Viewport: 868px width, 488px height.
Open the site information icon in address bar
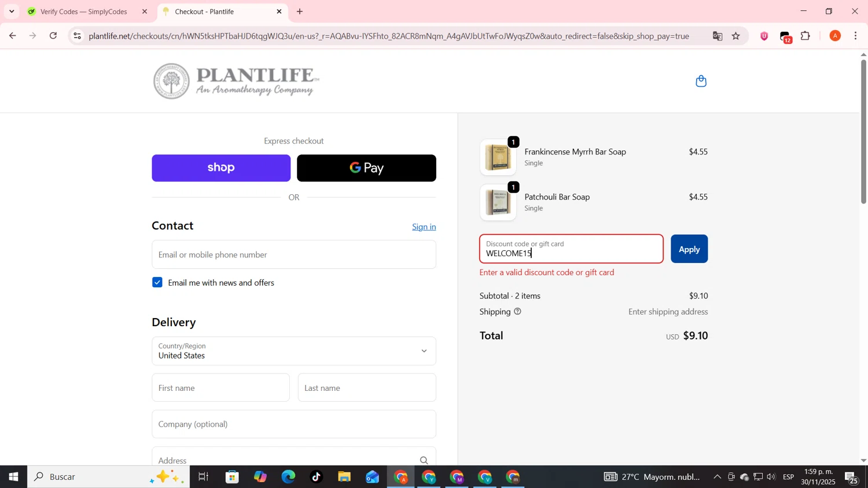(77, 36)
